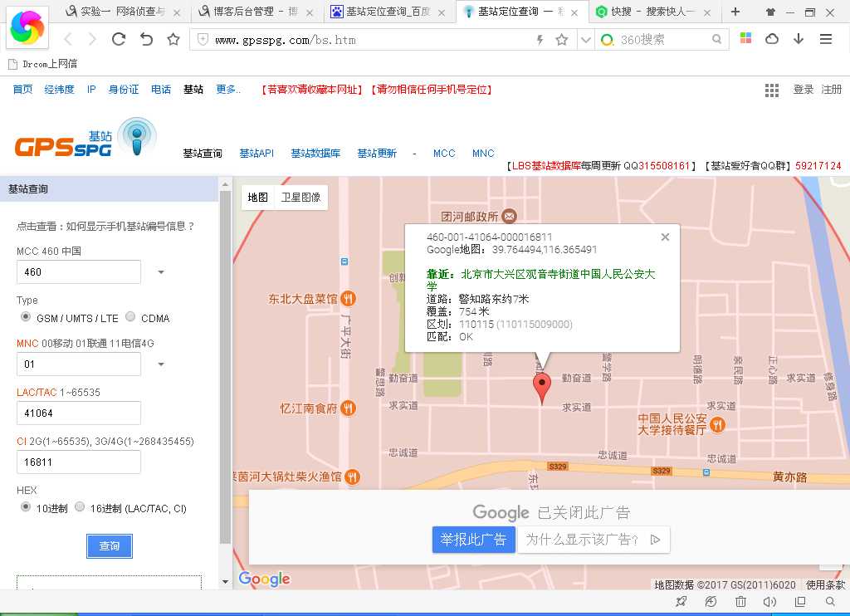Image resolution: width=850 pixels, height=616 pixels.
Task: Click into the CI 16811 field
Action: [x=79, y=462]
